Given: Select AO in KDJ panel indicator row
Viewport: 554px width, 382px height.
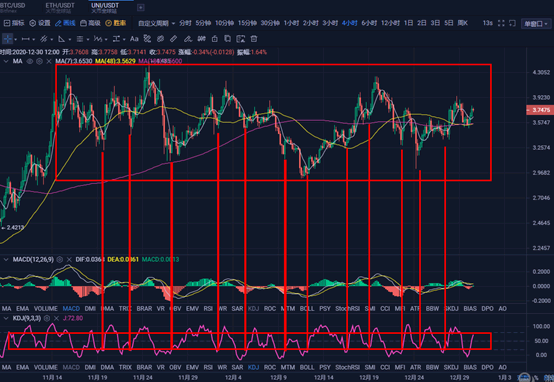Looking at the screenshot, I should [x=502, y=368].
